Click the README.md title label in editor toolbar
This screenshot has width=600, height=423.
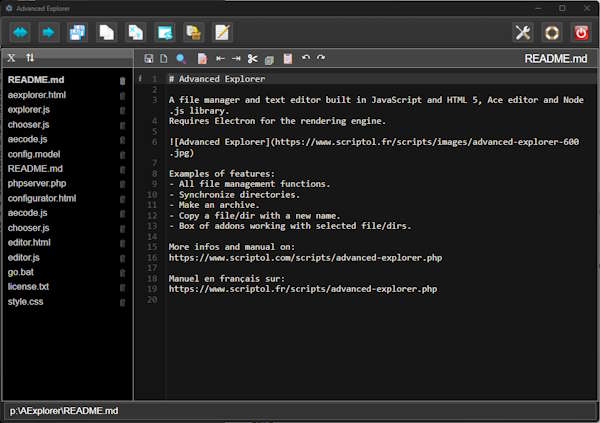click(556, 59)
